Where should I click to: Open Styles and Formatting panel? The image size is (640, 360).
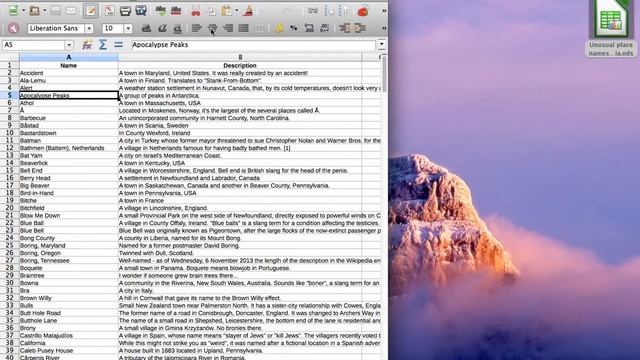tap(13, 28)
